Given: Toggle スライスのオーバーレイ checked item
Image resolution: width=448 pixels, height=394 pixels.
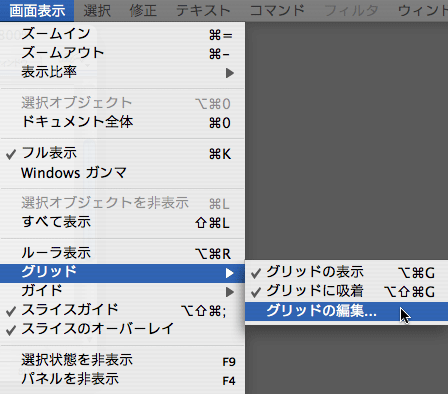Looking at the screenshot, I should 122,329.
